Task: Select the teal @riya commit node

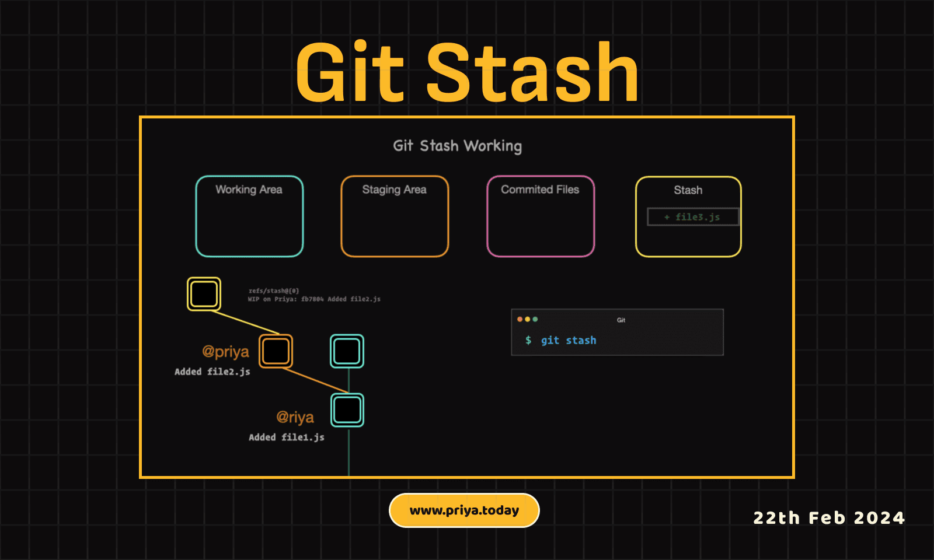Action: click(347, 410)
